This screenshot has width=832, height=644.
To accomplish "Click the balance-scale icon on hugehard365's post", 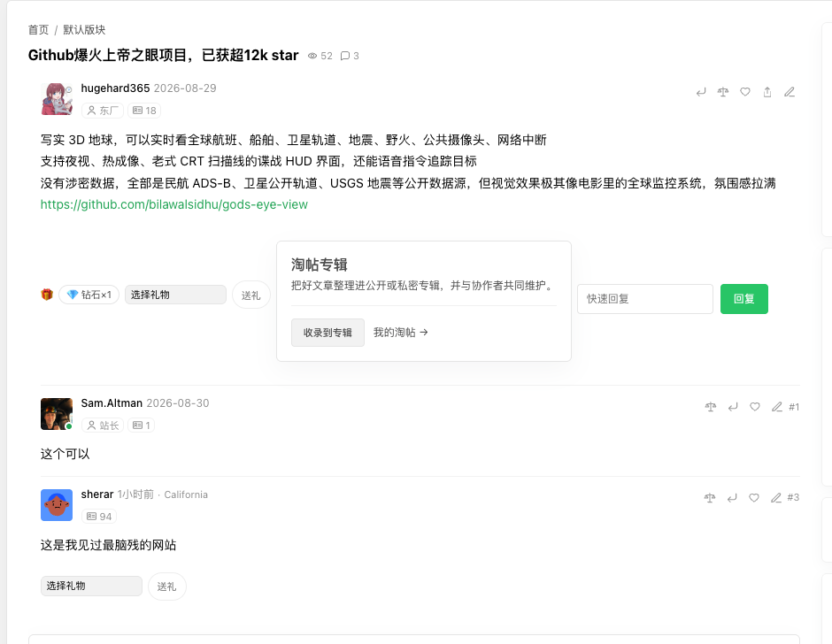I will click(723, 92).
